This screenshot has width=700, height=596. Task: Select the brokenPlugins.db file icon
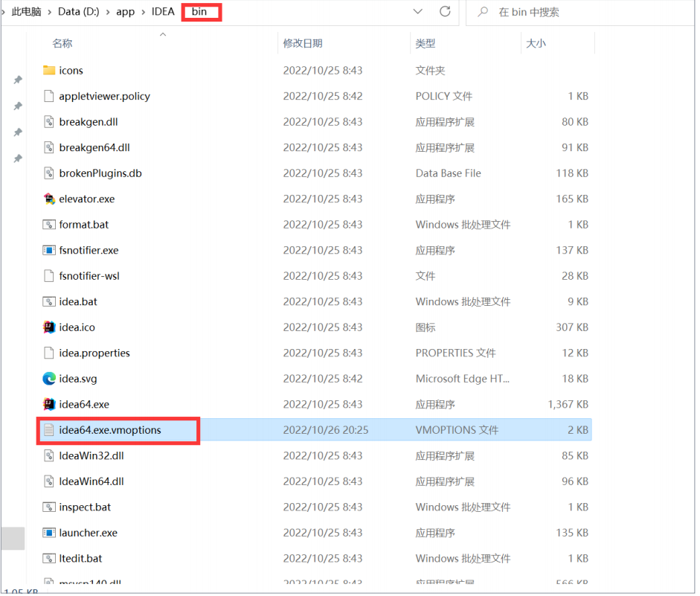[x=48, y=173]
